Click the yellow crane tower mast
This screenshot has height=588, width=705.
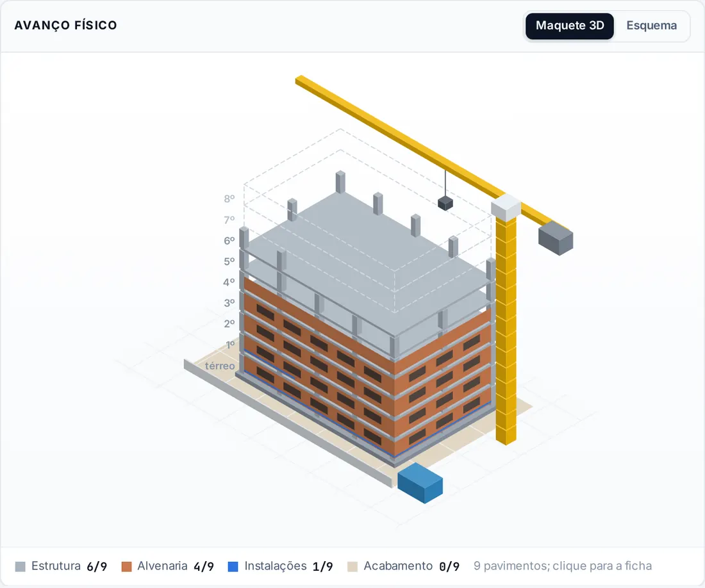(x=506, y=330)
